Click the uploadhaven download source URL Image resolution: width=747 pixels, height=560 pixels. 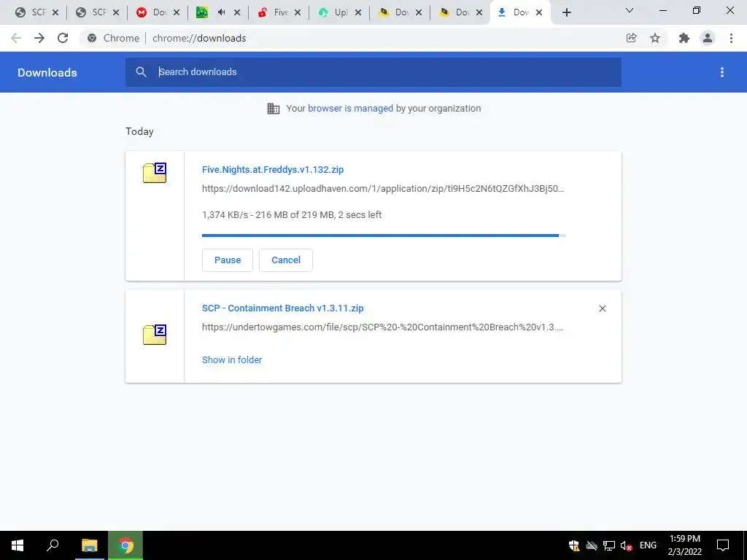383,189
